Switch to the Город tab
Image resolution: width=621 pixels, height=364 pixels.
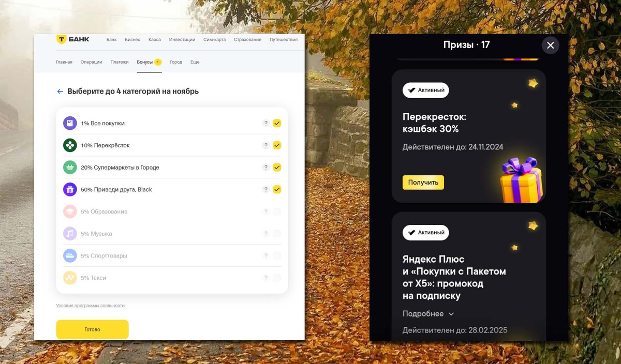pyautogui.click(x=176, y=62)
